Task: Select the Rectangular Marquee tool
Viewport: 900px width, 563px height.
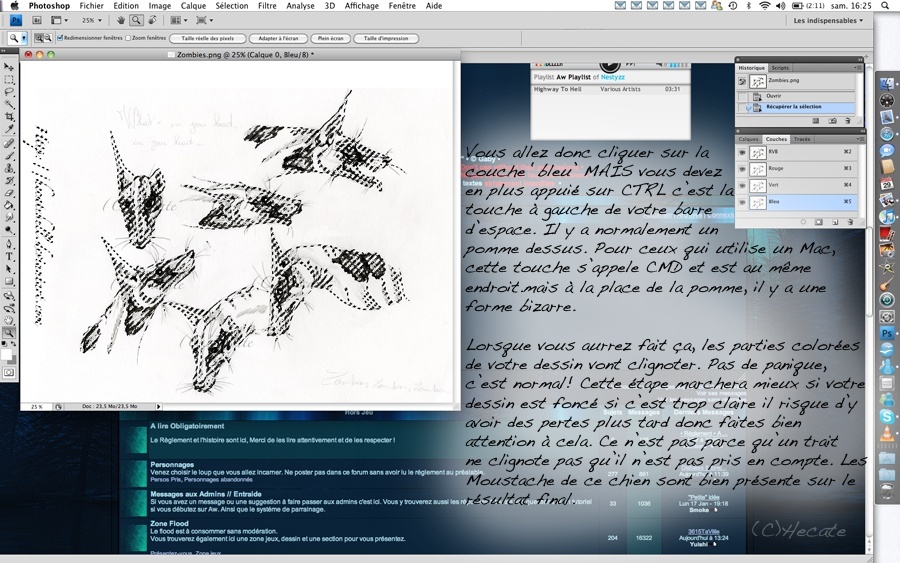Action: click(x=9, y=80)
